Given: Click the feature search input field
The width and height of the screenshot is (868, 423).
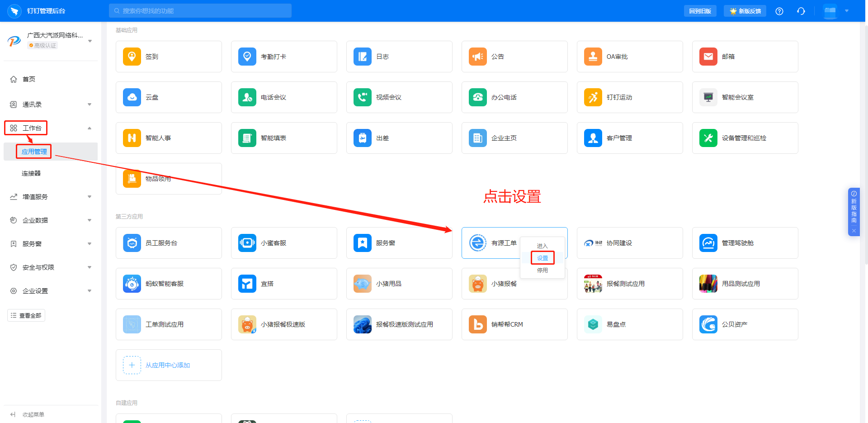Looking at the screenshot, I should click(x=200, y=11).
